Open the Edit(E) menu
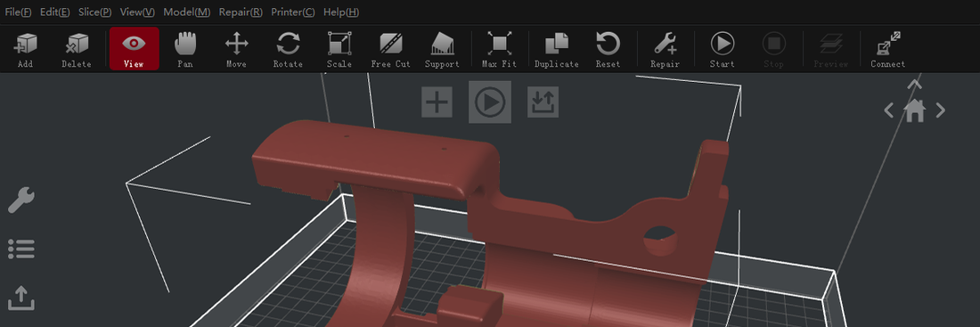The width and height of the screenshot is (980, 327). coord(54,12)
